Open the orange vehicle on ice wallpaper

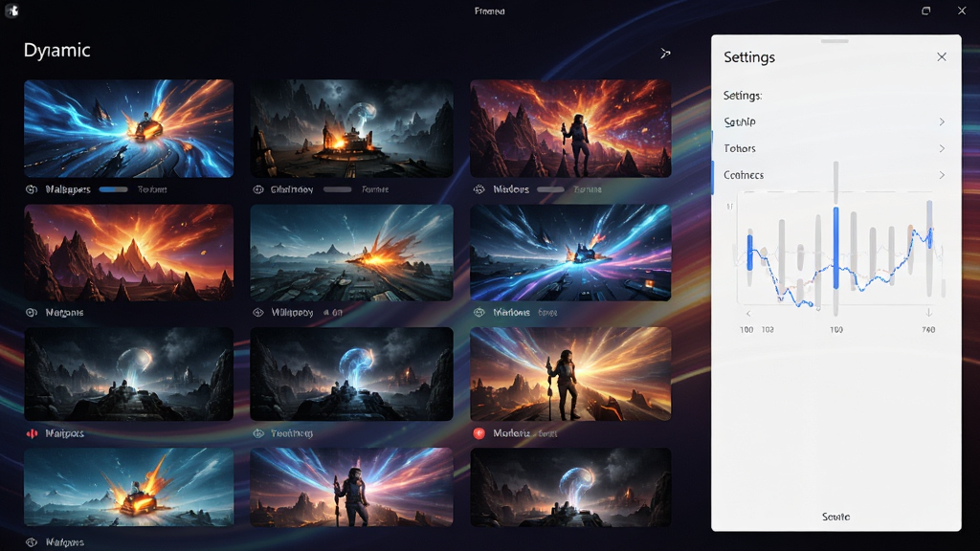[129, 487]
